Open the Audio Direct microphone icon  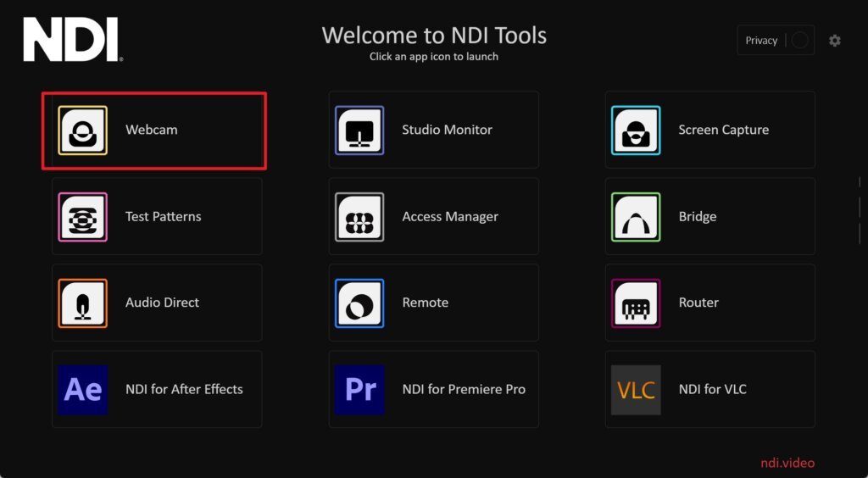(82, 303)
